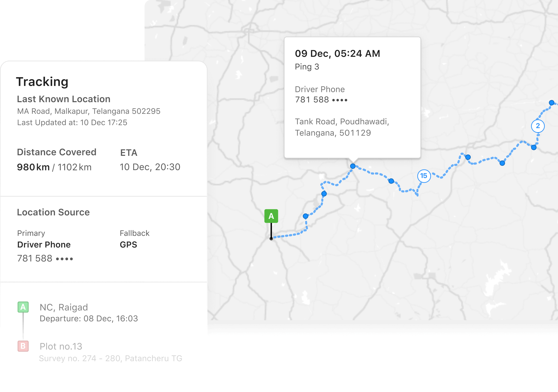Click the Survey no. 274 - 280 address line
The image size is (558, 392).
click(x=111, y=359)
